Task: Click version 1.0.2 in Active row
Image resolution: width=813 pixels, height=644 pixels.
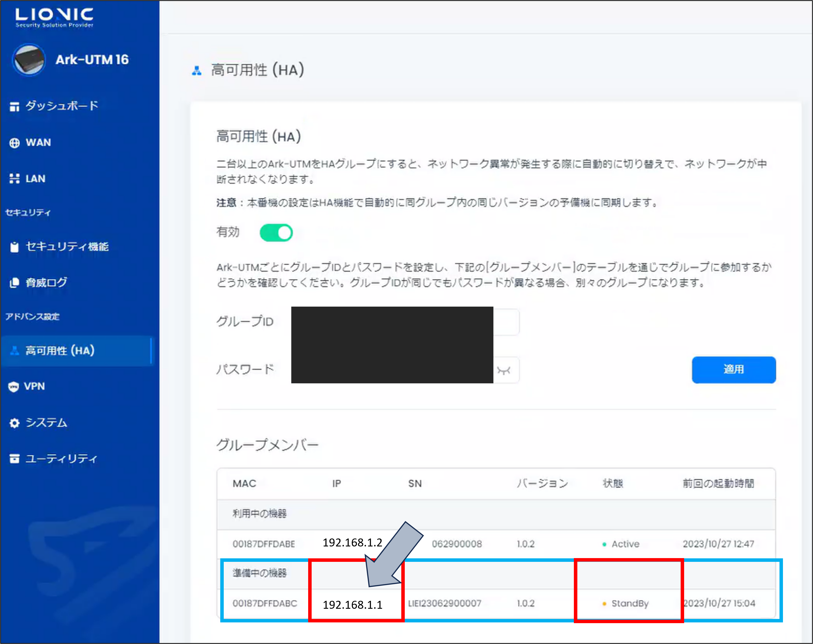Action: [x=526, y=544]
